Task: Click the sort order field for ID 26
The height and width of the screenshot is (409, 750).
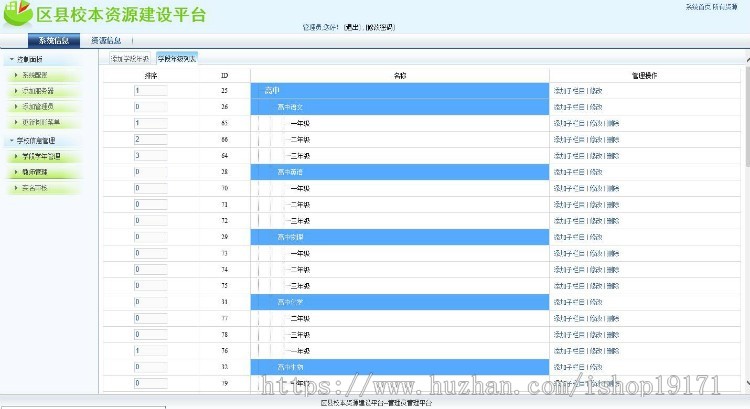Action: click(x=151, y=107)
